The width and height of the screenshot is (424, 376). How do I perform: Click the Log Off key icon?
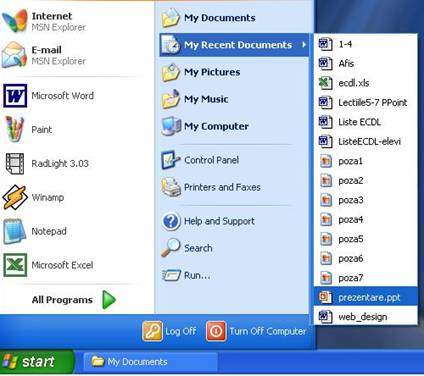pos(152,331)
